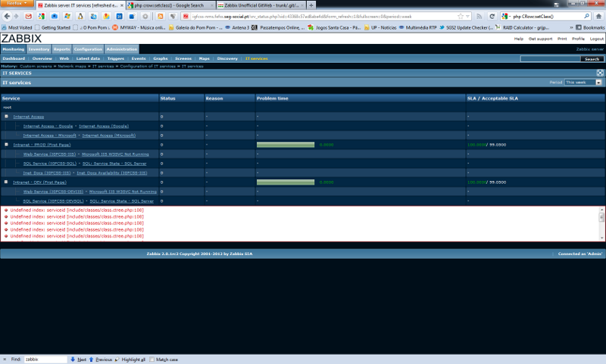Image resolution: width=606 pixels, height=364 pixels.
Task: Open the search engine selector dropdown
Action: click(x=506, y=16)
